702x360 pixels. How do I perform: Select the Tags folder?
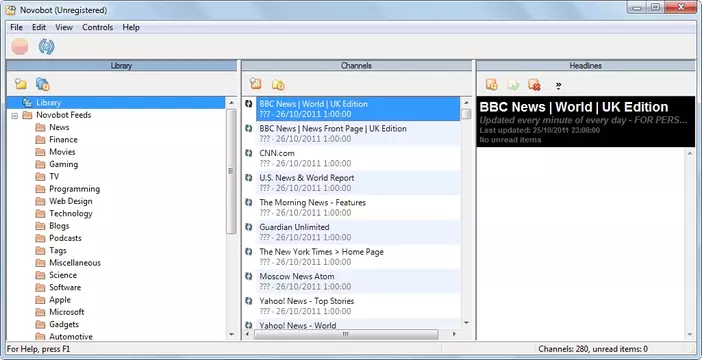(58, 250)
